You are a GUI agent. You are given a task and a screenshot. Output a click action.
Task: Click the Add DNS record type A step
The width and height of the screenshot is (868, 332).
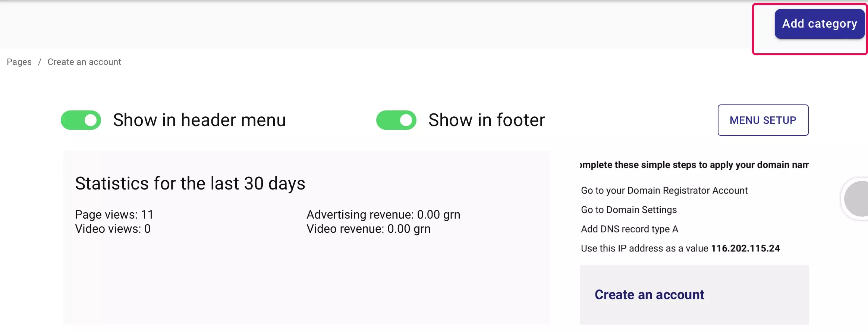pyautogui.click(x=629, y=229)
